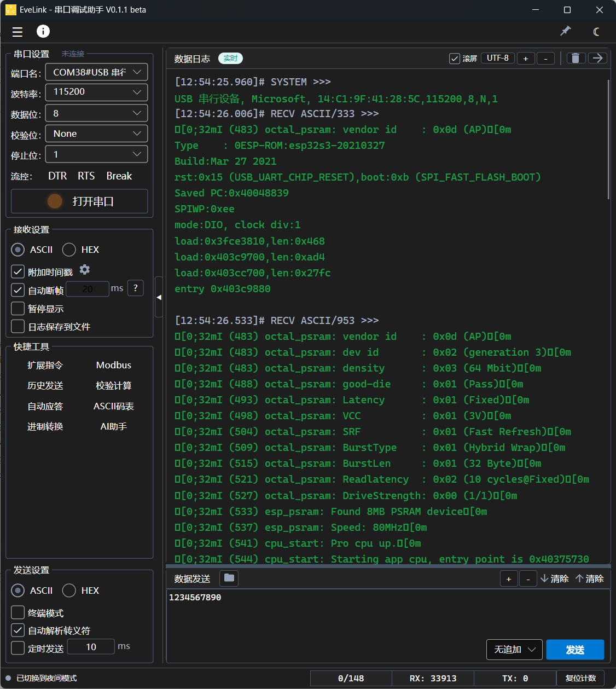Open the 端口名 COM38 dropdown
The image size is (616, 689).
click(96, 72)
